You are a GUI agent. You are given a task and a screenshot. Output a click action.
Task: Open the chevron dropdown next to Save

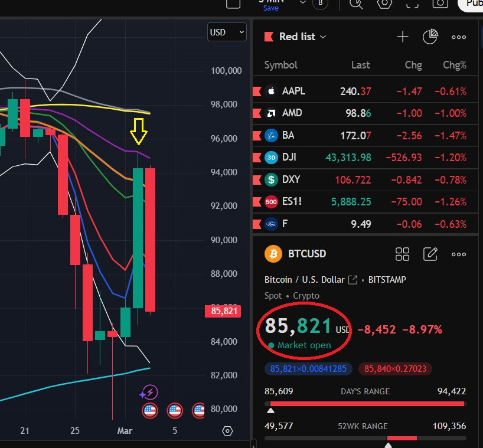(303, 2)
